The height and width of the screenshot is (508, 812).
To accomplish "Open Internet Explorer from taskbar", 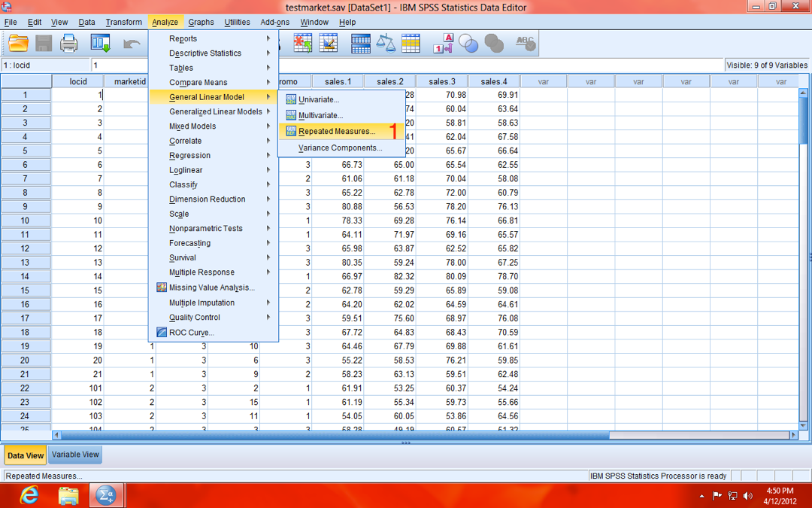I will point(29,495).
